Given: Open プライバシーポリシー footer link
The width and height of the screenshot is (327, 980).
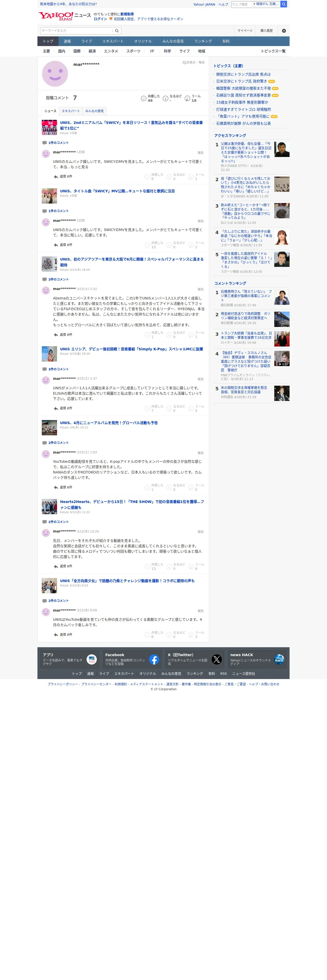Looking at the screenshot, I should pyautogui.click(x=63, y=684).
